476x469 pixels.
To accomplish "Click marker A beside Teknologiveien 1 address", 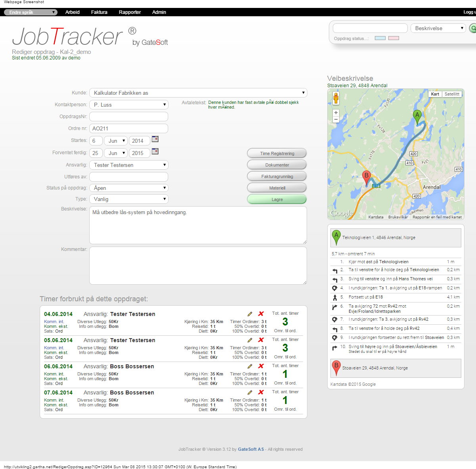I will (x=336, y=237).
